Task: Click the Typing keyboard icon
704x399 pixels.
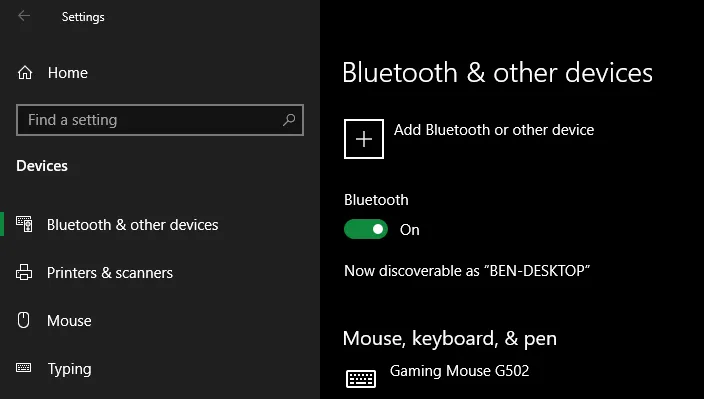Action: click(x=24, y=368)
